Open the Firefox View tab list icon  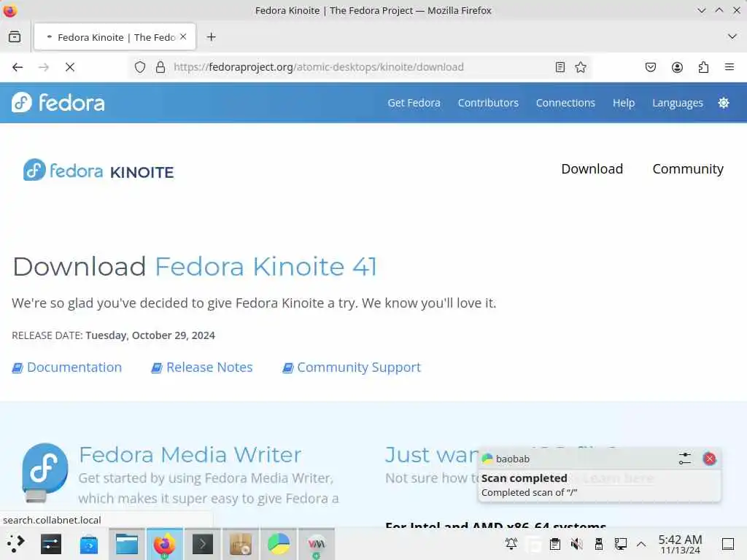click(x=15, y=36)
